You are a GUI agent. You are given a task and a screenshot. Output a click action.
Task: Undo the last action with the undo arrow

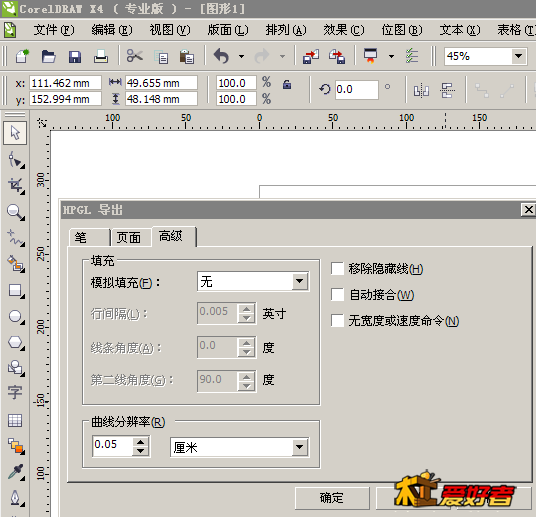222,56
